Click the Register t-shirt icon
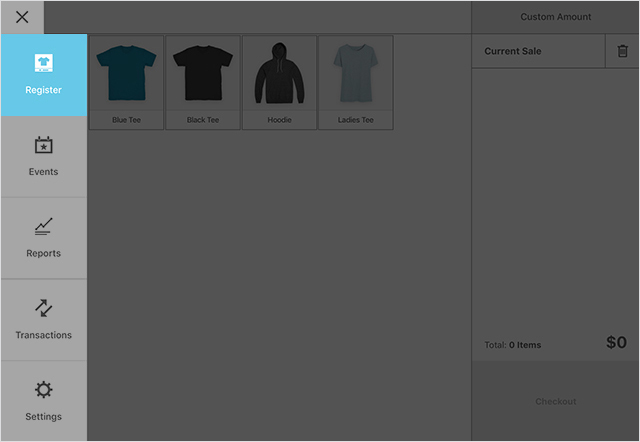640x442 pixels. click(x=43, y=64)
